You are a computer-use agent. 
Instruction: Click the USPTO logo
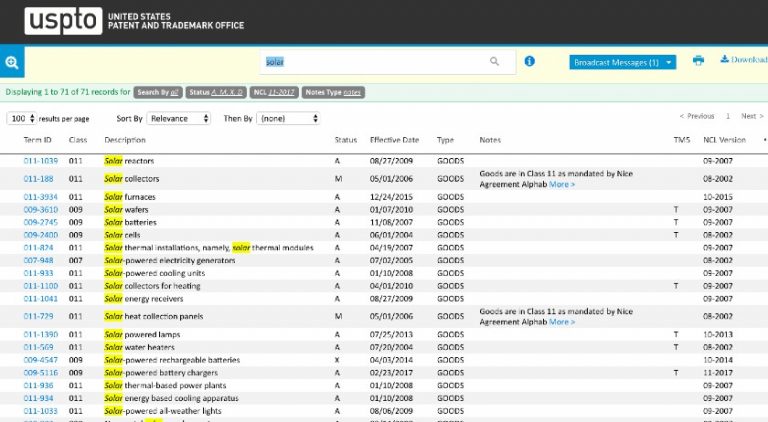click(65, 21)
